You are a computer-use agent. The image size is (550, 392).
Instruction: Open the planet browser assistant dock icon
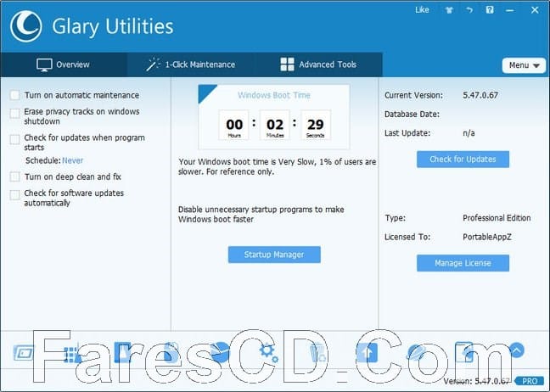point(416,352)
